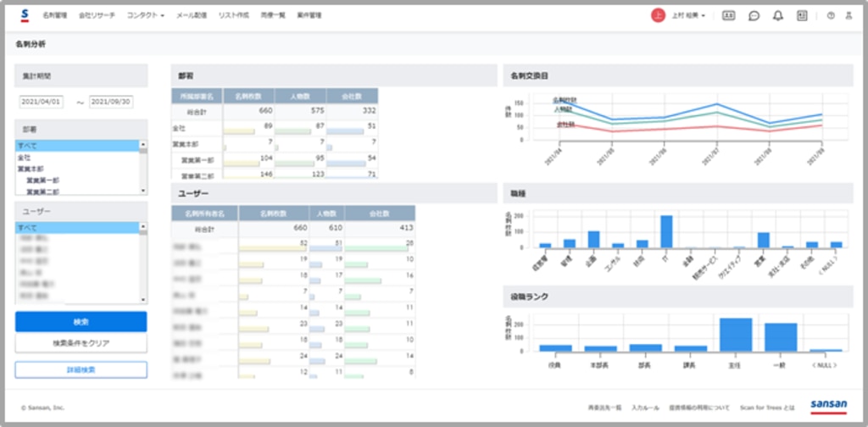This screenshot has width=868, height=427.
Task: Click ユーザー list scrollbar up arrow
Action: coord(143,225)
